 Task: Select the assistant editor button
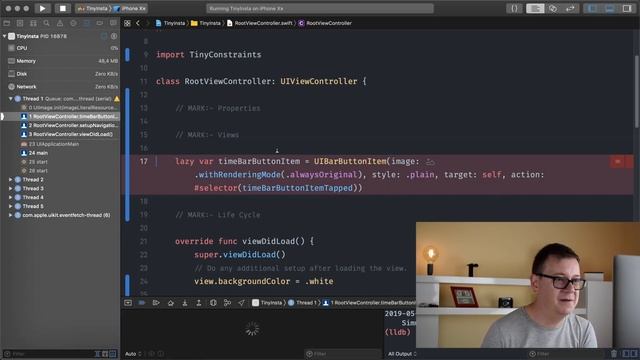[553, 8]
